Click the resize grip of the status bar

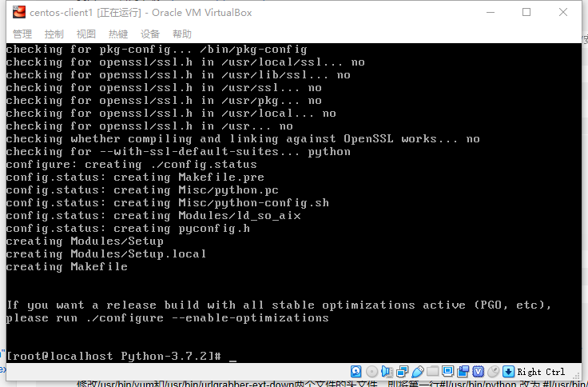pyautogui.click(x=576, y=376)
